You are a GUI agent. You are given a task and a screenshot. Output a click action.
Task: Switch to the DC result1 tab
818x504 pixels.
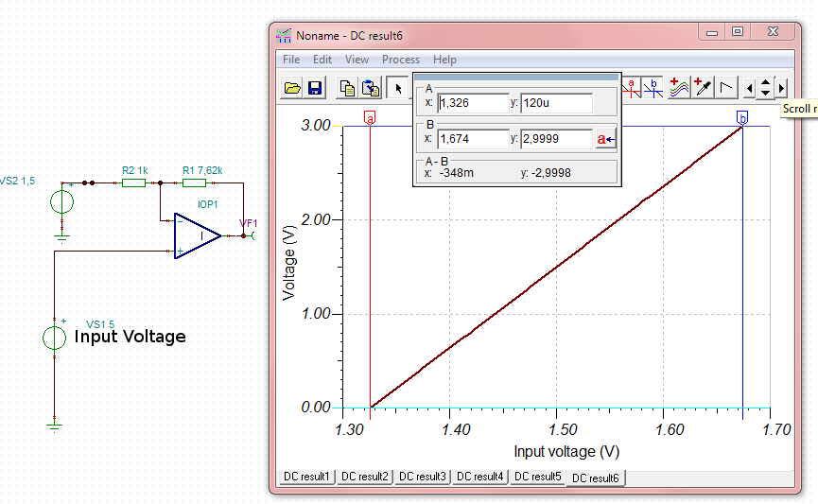(307, 477)
